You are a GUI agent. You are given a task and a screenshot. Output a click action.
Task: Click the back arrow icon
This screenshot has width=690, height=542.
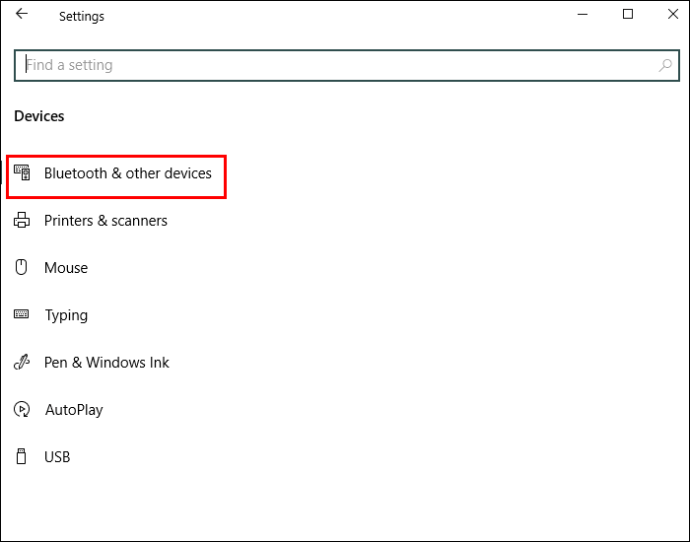coord(22,15)
